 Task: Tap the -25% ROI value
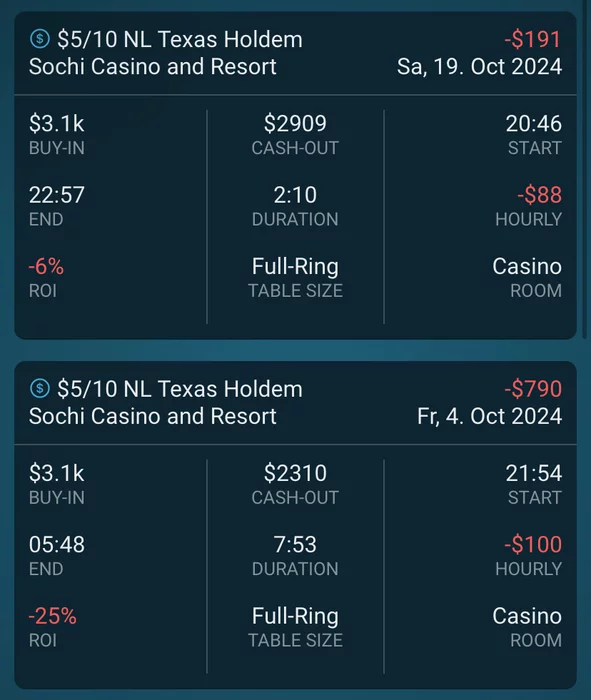tap(53, 616)
